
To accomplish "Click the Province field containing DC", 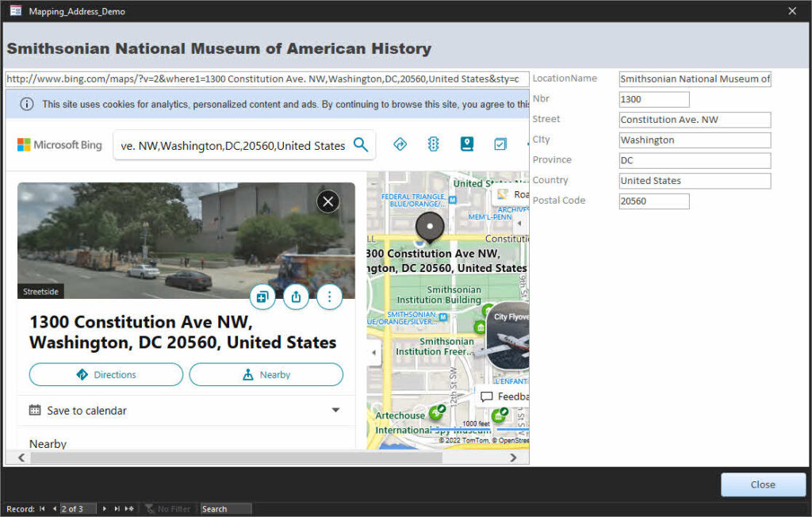I will 695,160.
